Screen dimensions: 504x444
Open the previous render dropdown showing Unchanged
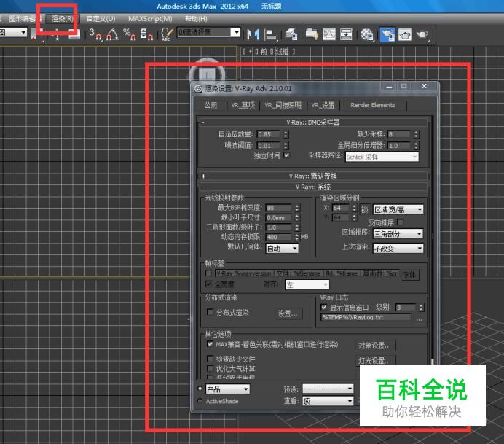point(398,249)
